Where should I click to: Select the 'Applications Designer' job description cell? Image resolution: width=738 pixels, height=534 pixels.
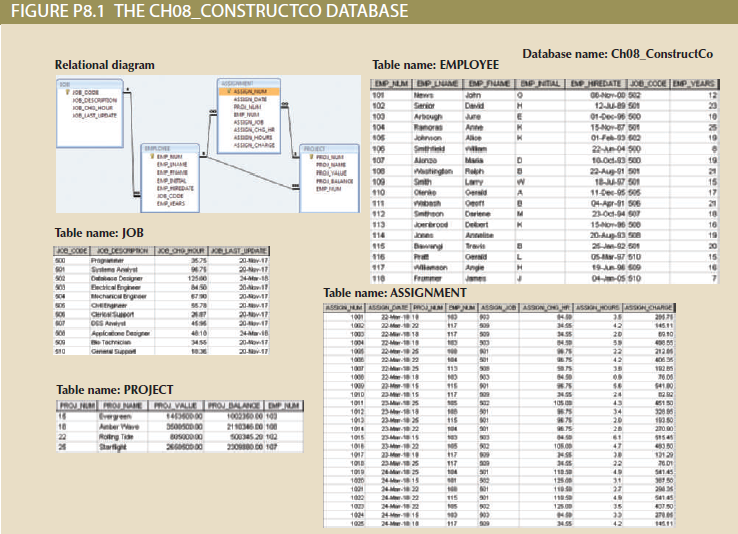122,333
